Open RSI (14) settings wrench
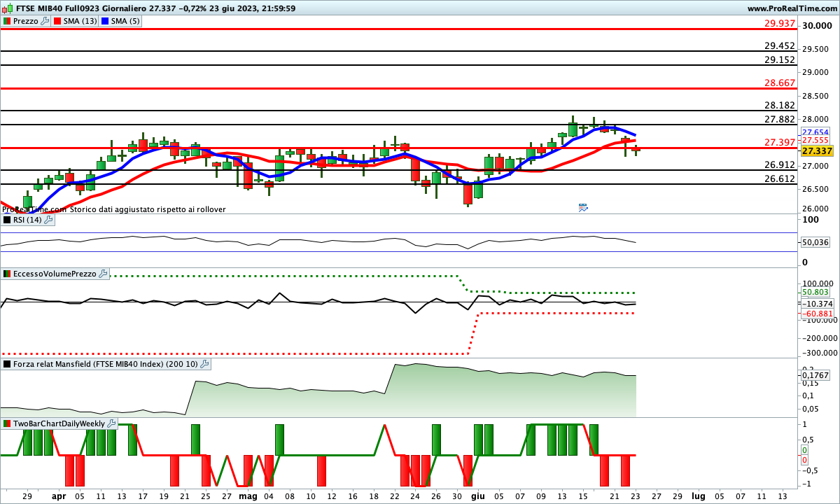Screen dimensions: 840x504 coord(48,220)
